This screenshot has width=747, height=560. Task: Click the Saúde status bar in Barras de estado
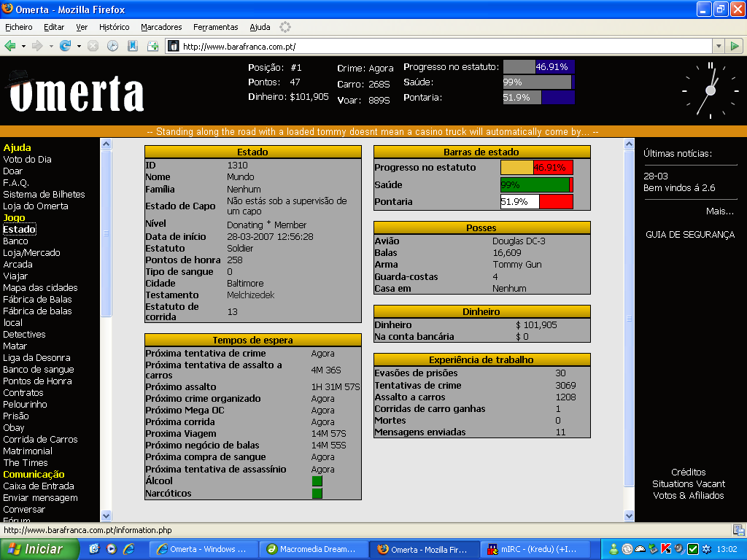pyautogui.click(x=536, y=185)
